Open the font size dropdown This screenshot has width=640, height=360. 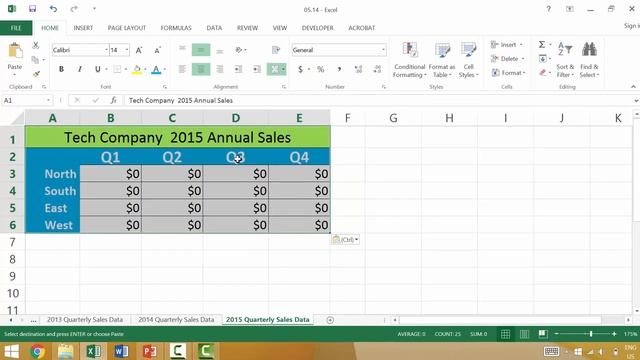[127, 50]
